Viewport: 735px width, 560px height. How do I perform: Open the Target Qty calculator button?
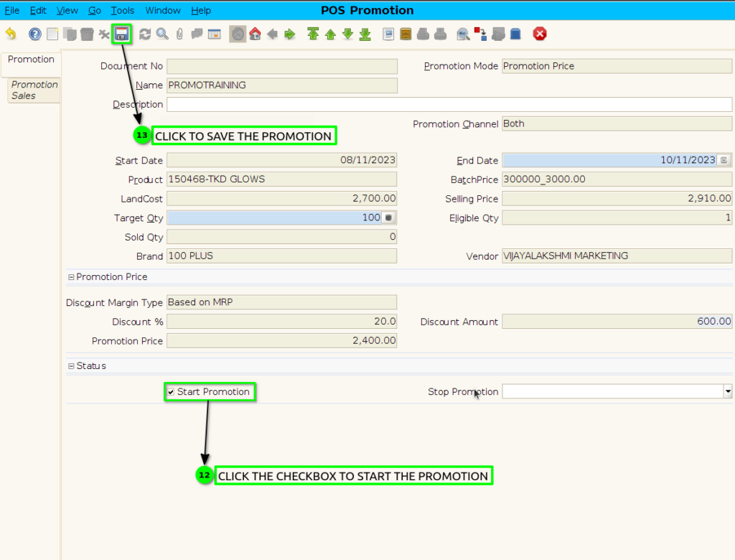(388, 218)
